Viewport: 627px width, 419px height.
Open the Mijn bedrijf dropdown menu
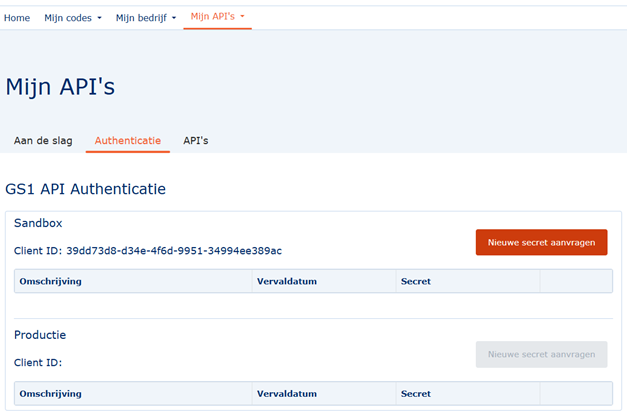click(145, 18)
